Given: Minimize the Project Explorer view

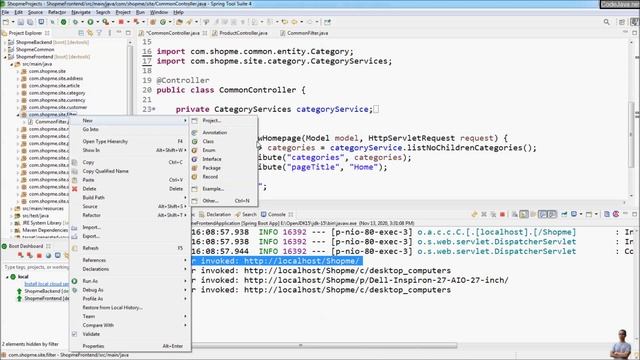Looking at the screenshot, I should (119, 33).
